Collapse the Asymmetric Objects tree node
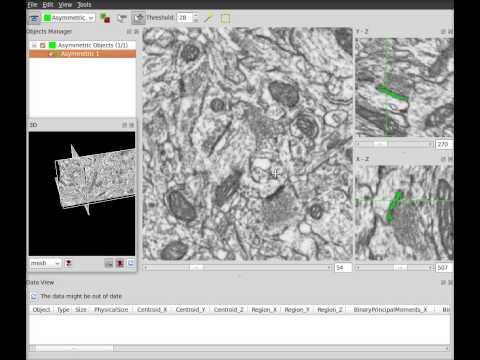The height and width of the screenshot is (360, 480). click(34, 45)
